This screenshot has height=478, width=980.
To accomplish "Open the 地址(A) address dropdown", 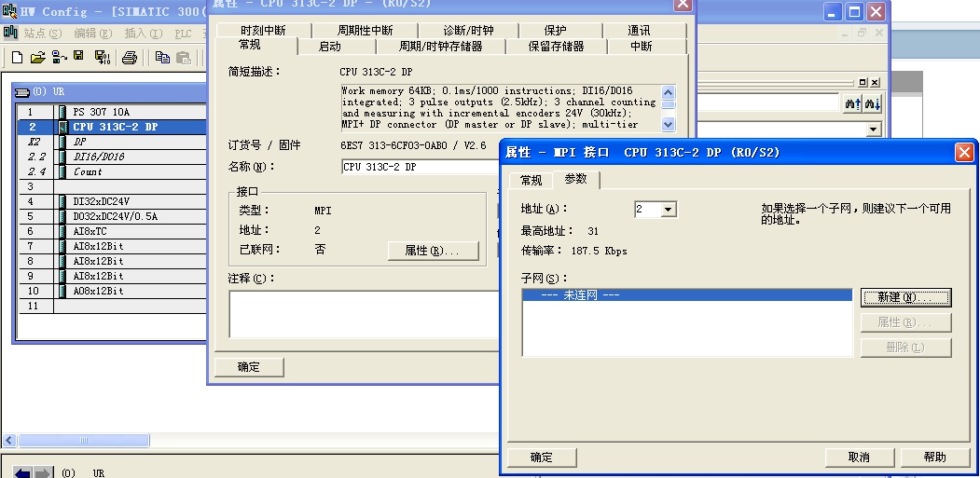I will coord(669,210).
